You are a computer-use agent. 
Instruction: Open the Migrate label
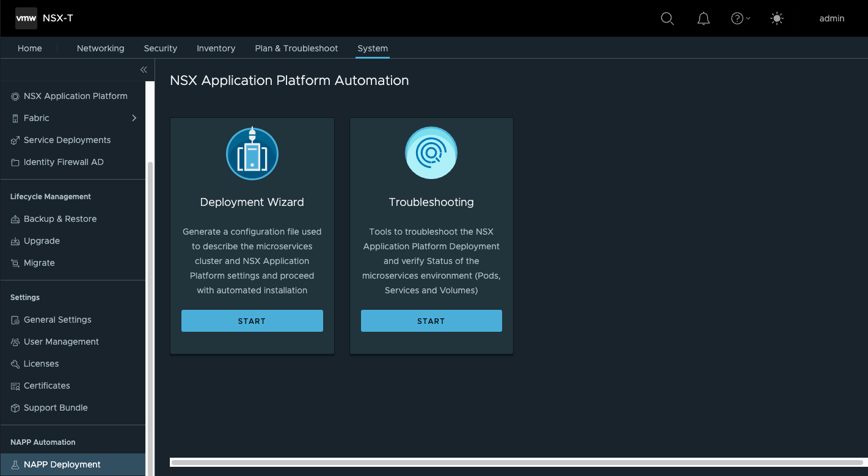pyautogui.click(x=39, y=263)
